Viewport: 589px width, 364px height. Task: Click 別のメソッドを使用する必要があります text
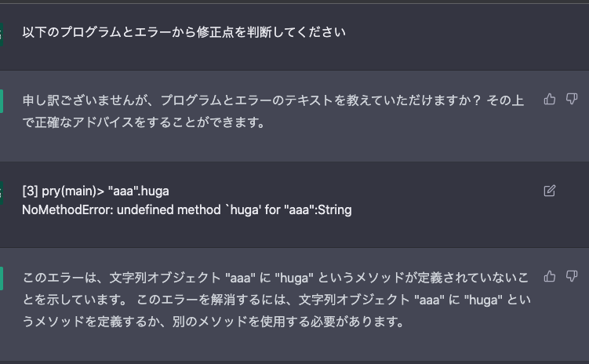coord(289,322)
